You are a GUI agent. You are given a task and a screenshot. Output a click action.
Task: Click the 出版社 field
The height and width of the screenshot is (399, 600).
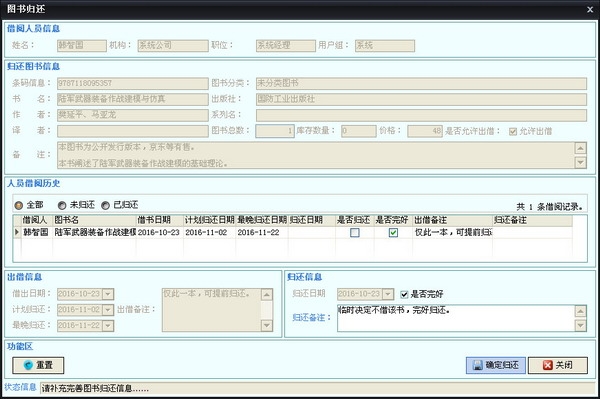(421, 99)
